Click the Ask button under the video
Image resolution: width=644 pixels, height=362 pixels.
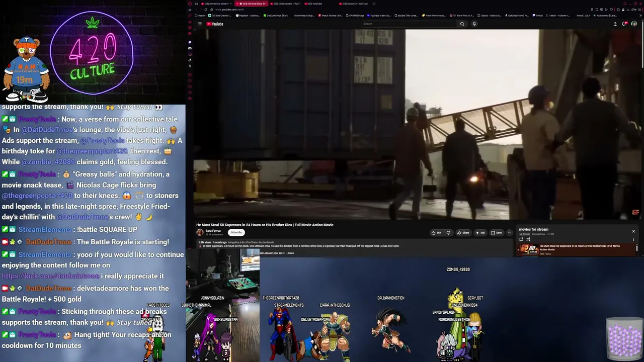click(480, 233)
